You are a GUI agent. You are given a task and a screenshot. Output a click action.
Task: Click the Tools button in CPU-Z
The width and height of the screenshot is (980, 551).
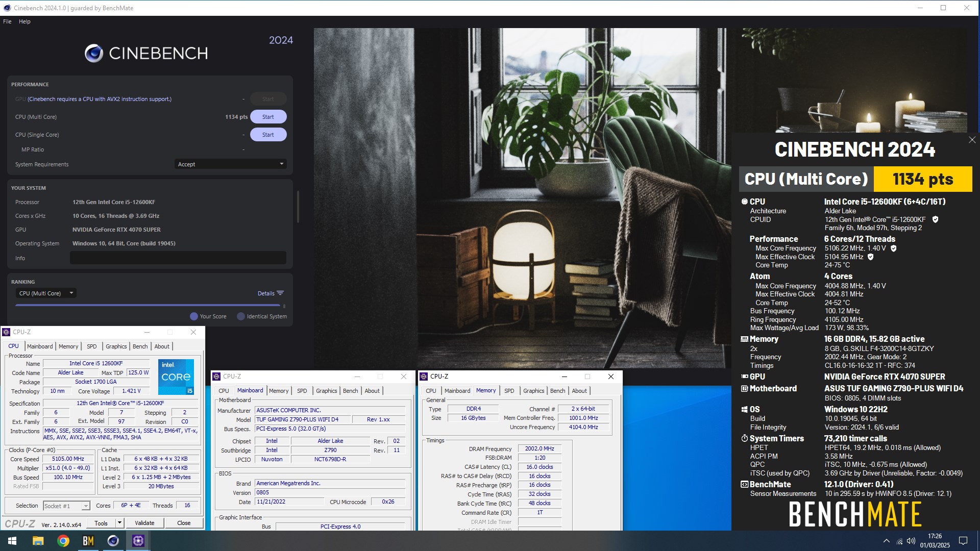tap(101, 523)
